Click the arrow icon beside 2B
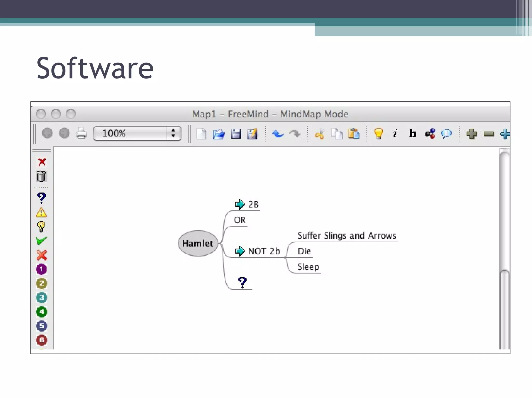 240,204
